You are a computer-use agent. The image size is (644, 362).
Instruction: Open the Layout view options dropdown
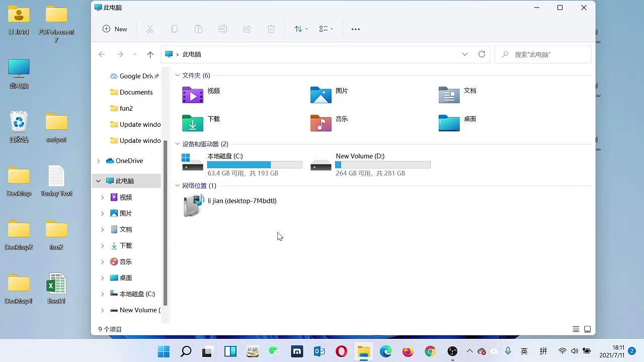click(x=326, y=29)
